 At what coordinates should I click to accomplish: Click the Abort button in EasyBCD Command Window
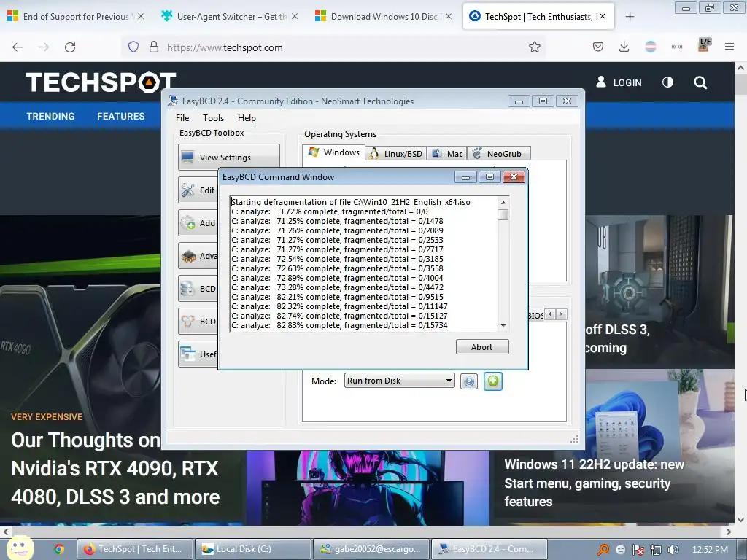click(482, 347)
